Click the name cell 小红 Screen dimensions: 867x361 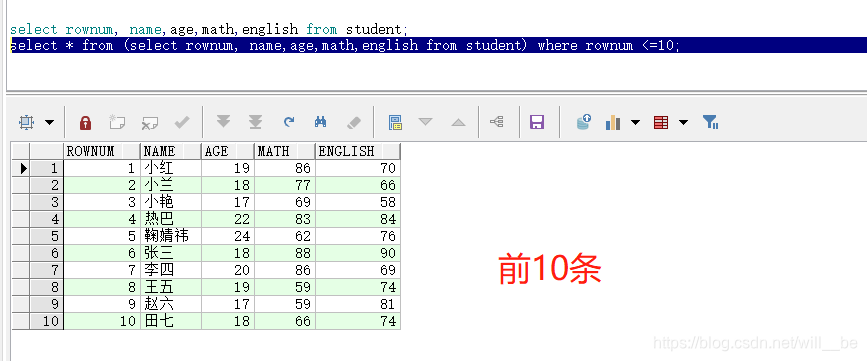click(x=171, y=168)
